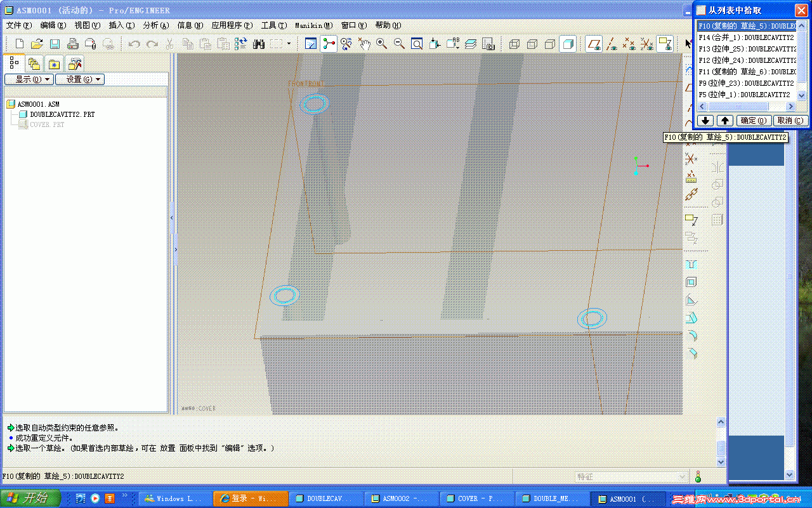Switch to the Folder Browser tab
This screenshot has width=812, height=508.
tap(34, 63)
